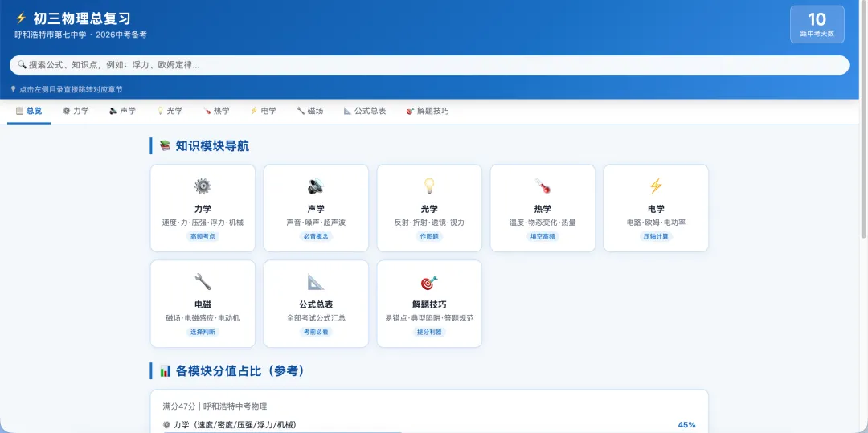The width and height of the screenshot is (868, 433).
Task: Open the 电磁 card title
Action: 203,304
